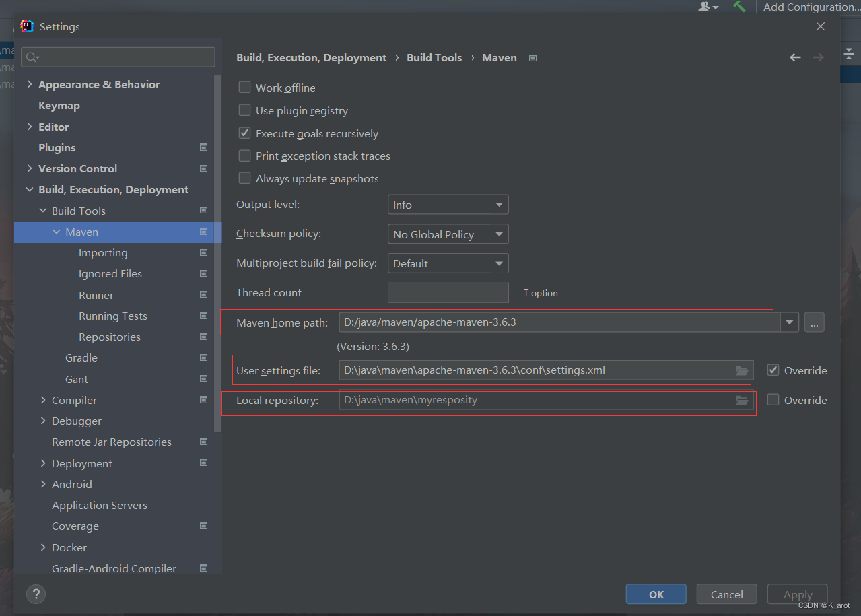Click the project icon beside Plugins
This screenshot has height=616, width=861.
click(204, 147)
